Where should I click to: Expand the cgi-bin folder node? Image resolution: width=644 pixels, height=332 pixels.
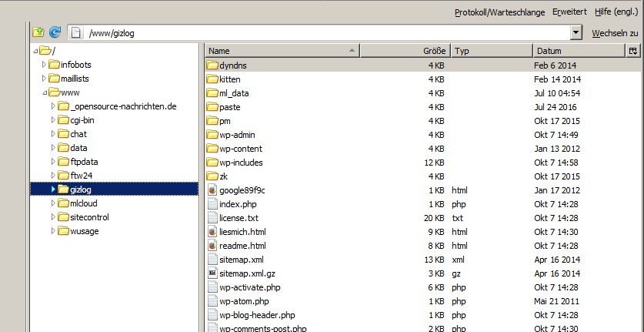pyautogui.click(x=53, y=120)
